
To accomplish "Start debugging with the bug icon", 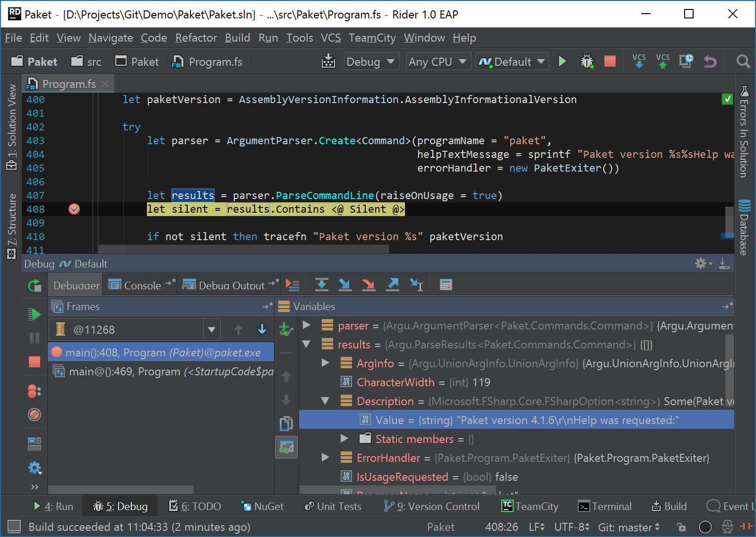I will coord(586,61).
